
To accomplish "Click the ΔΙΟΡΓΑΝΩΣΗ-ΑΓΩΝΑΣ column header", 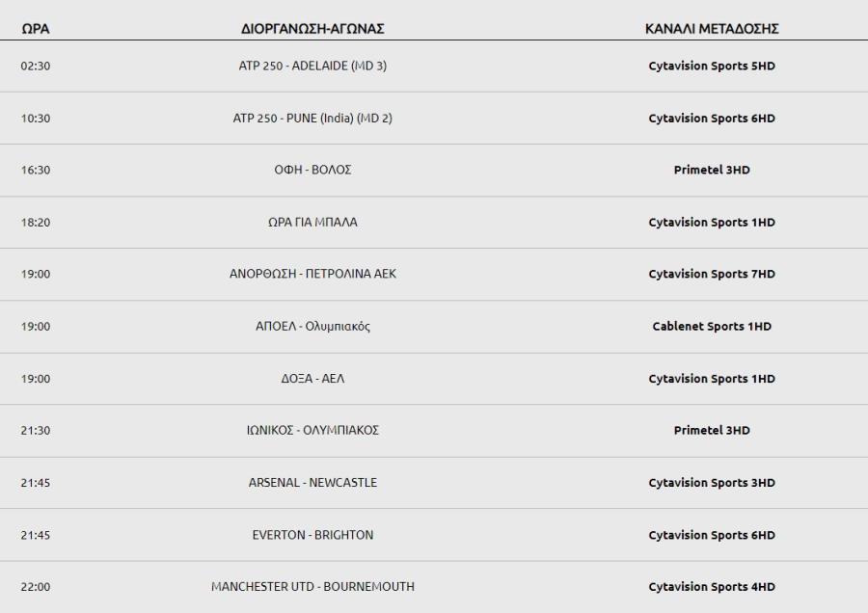I will pyautogui.click(x=312, y=29).
